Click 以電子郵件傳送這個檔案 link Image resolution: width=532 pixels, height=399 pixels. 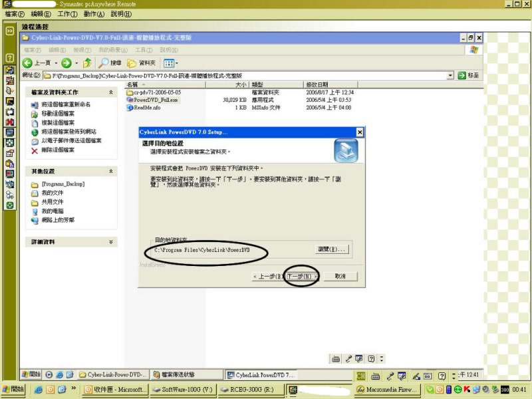click(71, 141)
